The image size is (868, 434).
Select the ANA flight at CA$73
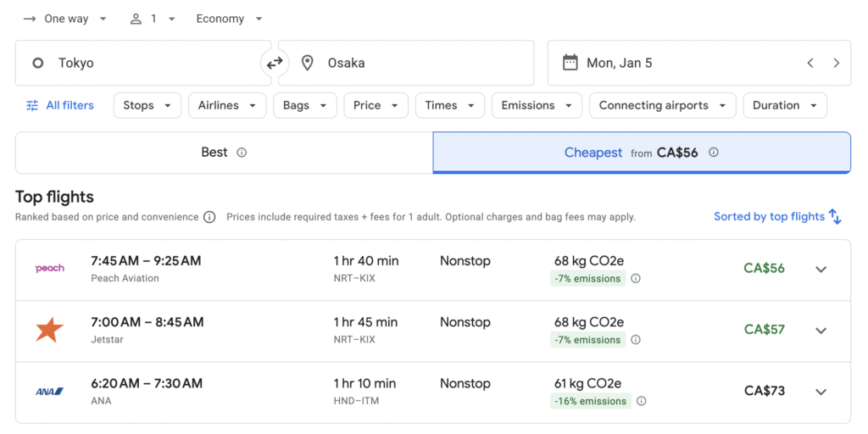(x=424, y=392)
